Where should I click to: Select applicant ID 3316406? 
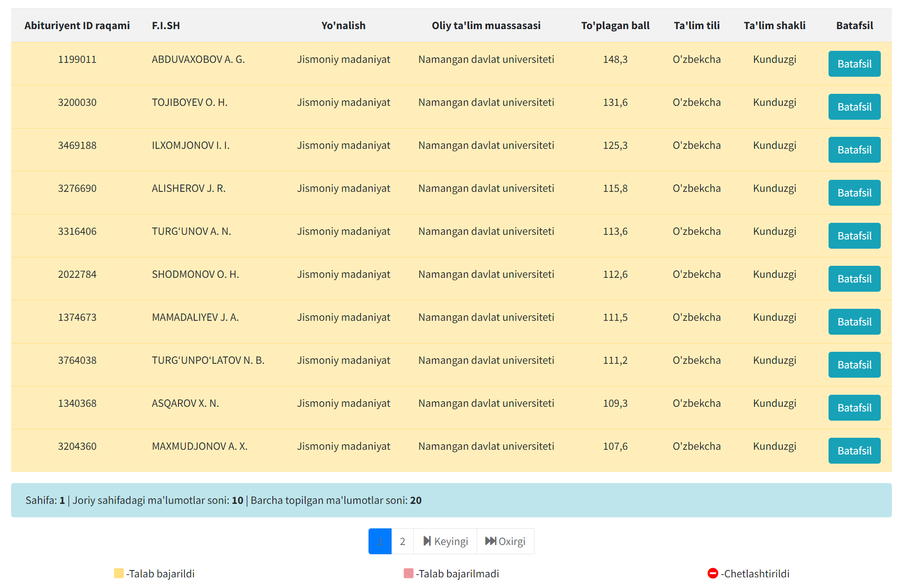point(77,231)
